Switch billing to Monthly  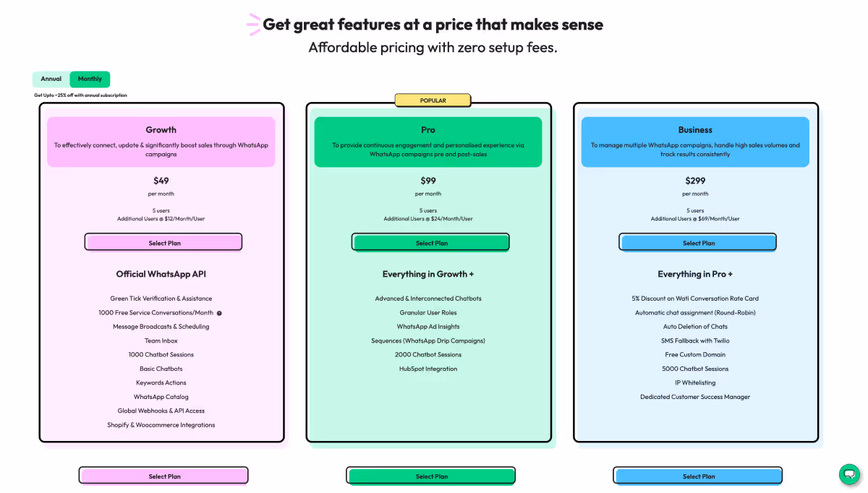(90, 79)
